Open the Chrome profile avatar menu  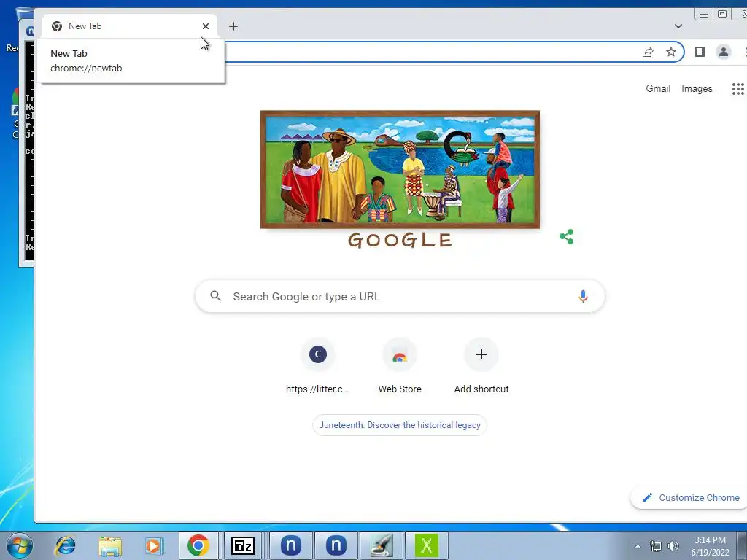pyautogui.click(x=723, y=52)
